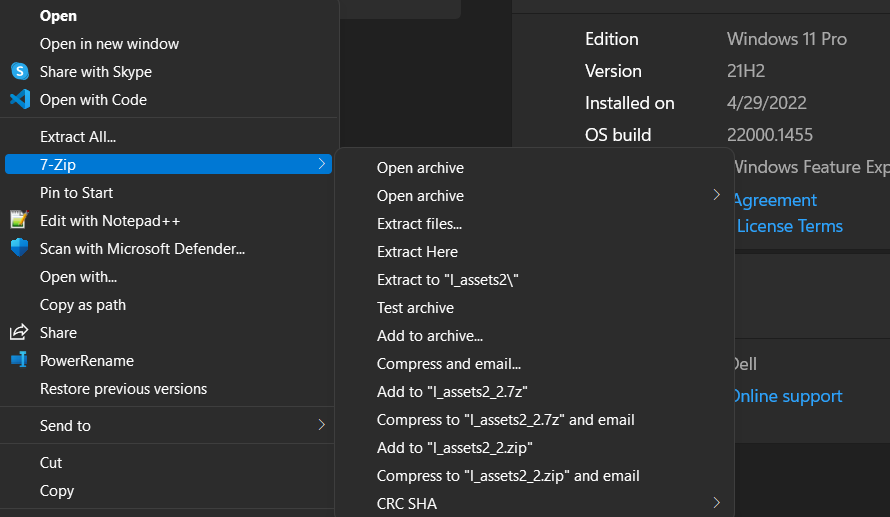Screen dimensions: 890x517
Task: Click the Installed on label
Action: [629, 103]
